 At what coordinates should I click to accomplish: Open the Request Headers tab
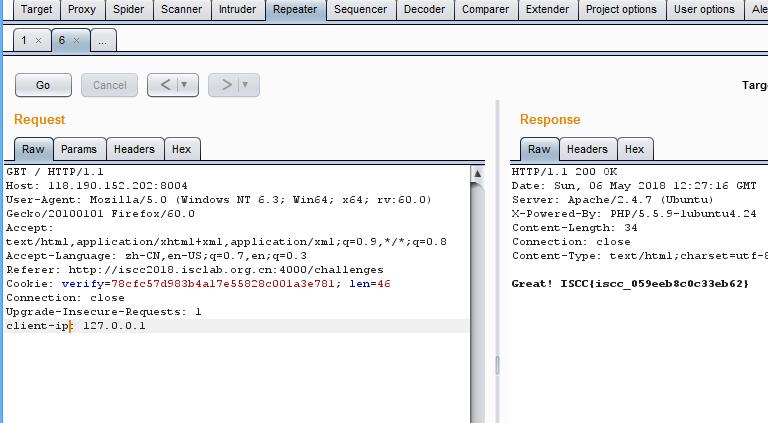[135, 149]
